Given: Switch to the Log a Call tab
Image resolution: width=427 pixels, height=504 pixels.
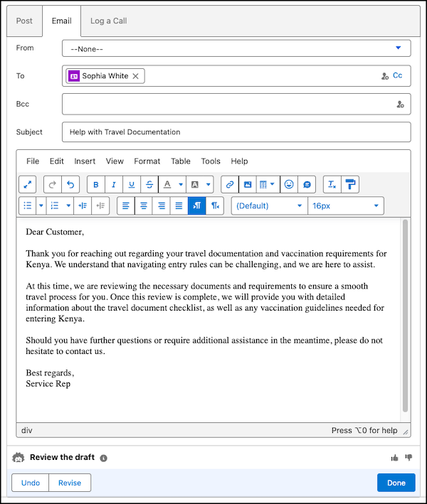Looking at the screenshot, I should [108, 21].
